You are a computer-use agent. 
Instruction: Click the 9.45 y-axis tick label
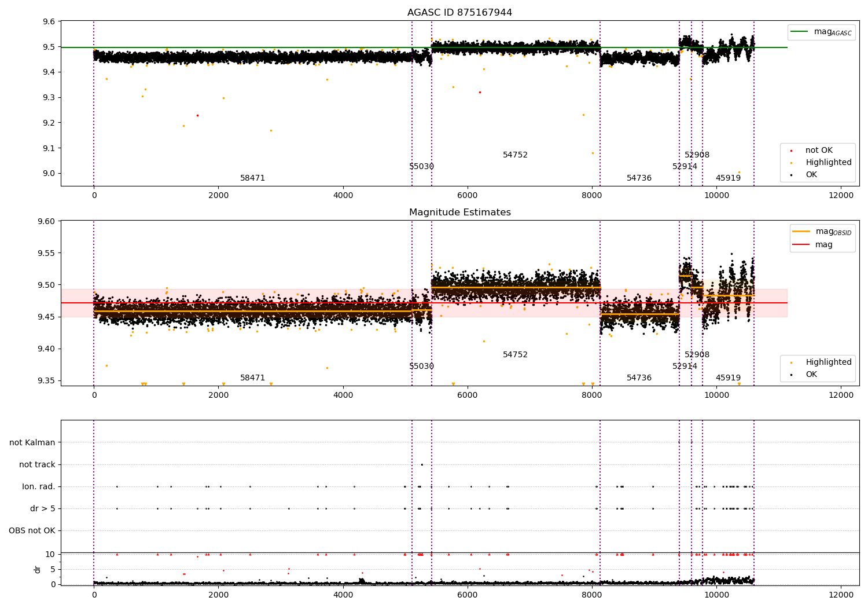pyautogui.click(x=47, y=317)
